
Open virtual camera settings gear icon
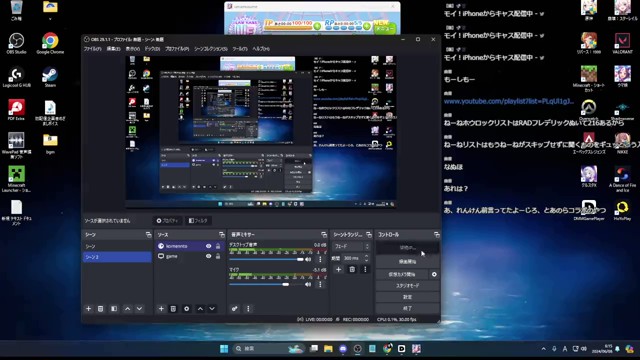click(x=434, y=274)
